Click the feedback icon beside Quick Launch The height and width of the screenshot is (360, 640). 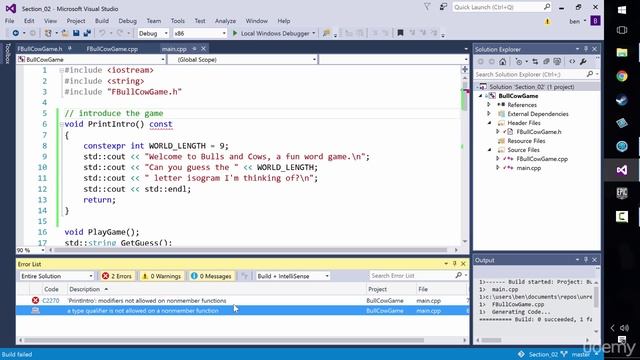tap(443, 7)
